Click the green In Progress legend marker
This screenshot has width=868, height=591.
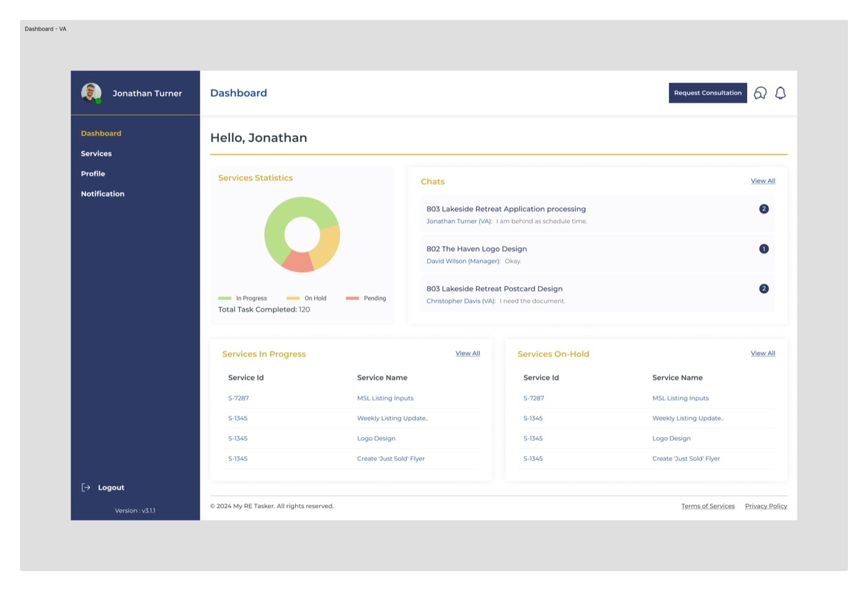click(224, 298)
